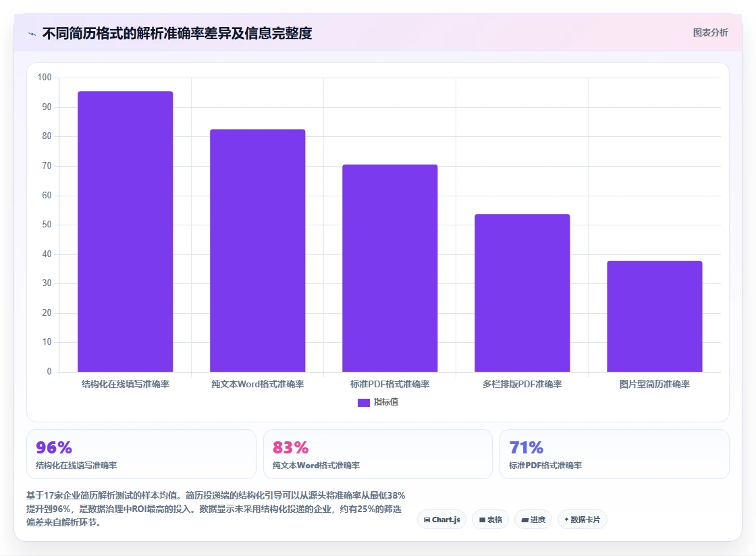Click the purple 指标值 legend swatch

[x=364, y=403]
